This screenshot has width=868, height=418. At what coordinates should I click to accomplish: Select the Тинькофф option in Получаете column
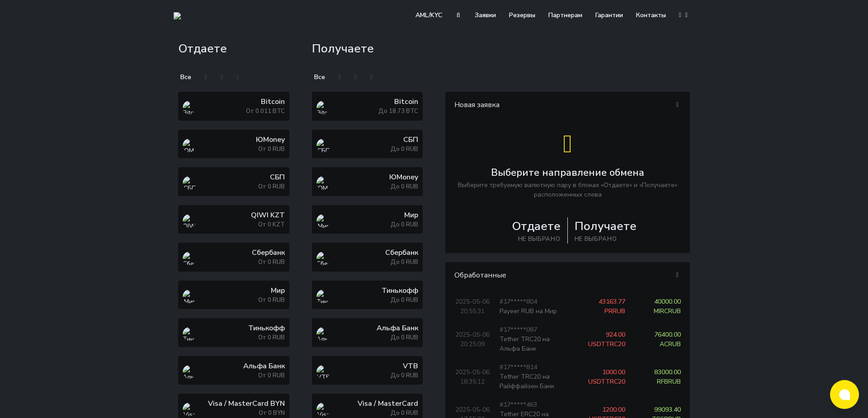pyautogui.click(x=367, y=295)
